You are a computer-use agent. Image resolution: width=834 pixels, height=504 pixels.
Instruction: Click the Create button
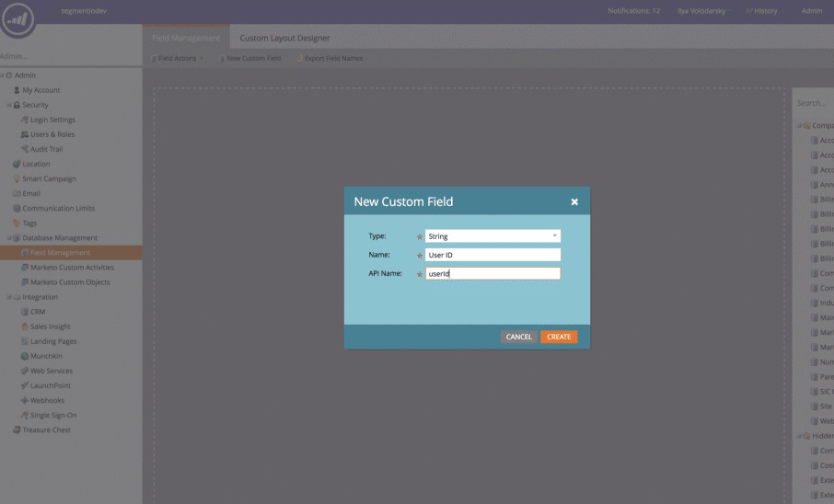(x=559, y=337)
